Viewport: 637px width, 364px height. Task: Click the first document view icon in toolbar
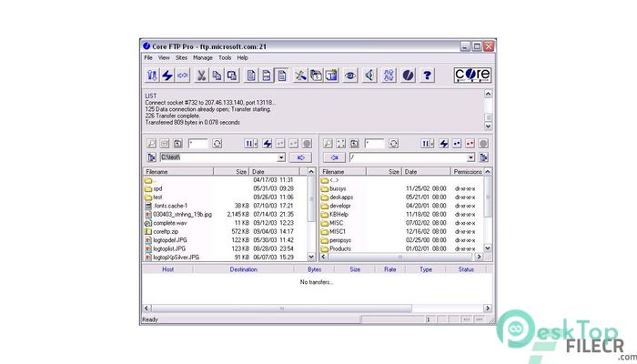[x=251, y=76]
